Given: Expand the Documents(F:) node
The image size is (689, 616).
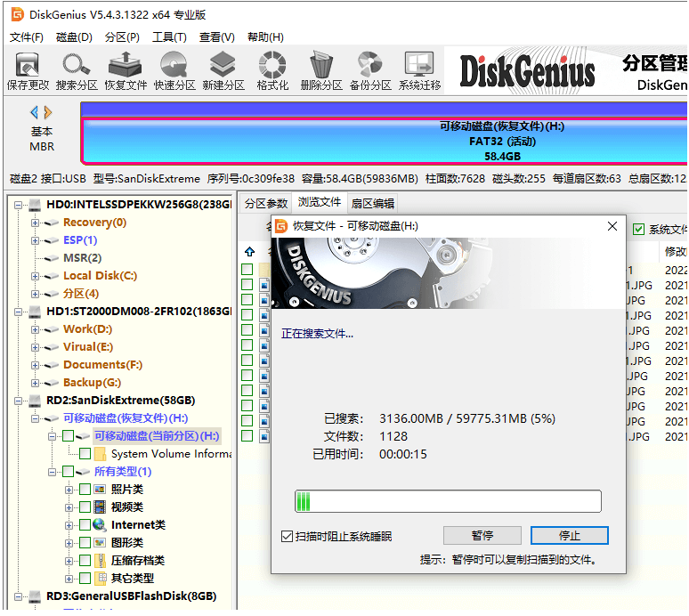Looking at the screenshot, I should tap(35, 365).
